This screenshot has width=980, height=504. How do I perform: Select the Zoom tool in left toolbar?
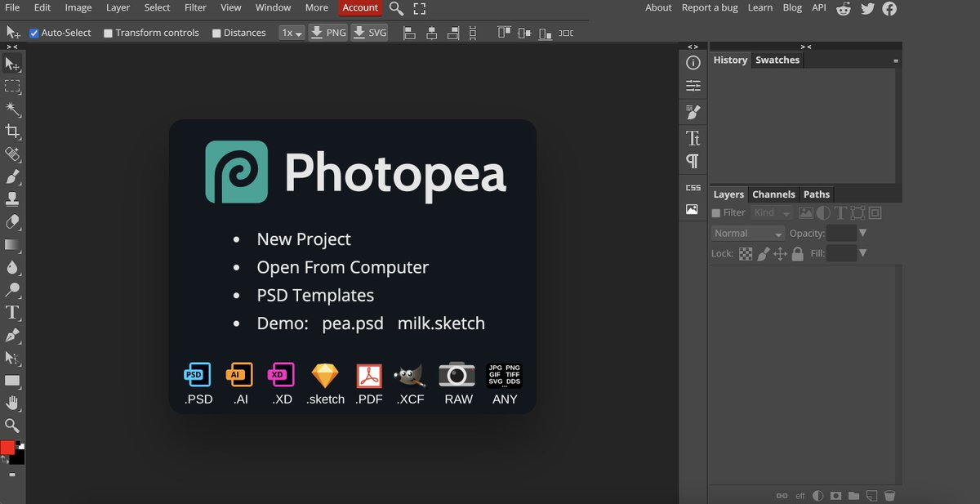(x=12, y=425)
